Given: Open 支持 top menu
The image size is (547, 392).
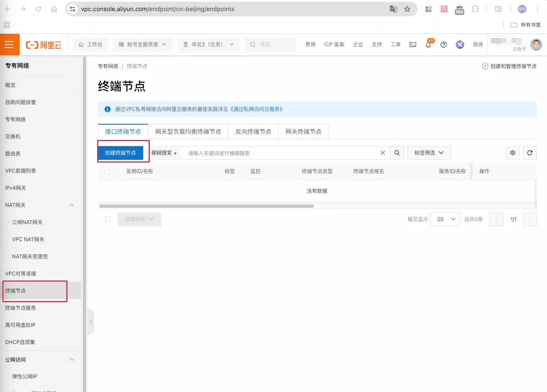Looking at the screenshot, I should click(377, 45).
